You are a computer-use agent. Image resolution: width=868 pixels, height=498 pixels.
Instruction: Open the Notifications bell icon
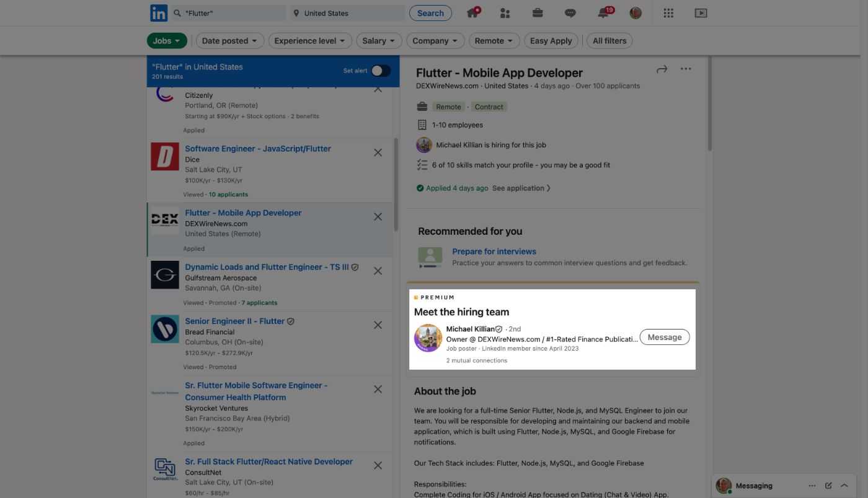[x=603, y=13]
